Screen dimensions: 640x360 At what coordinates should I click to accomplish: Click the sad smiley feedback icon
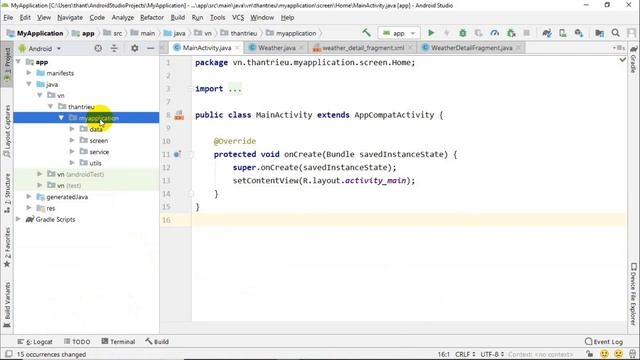click(619, 354)
